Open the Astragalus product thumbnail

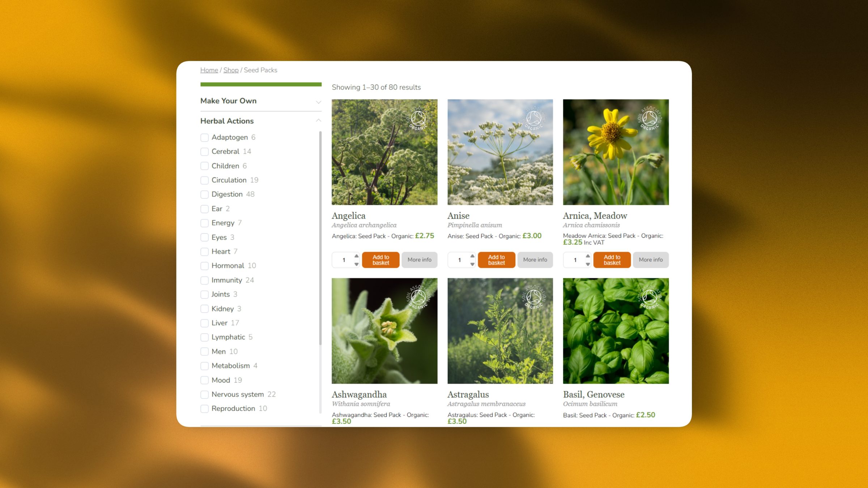(500, 331)
